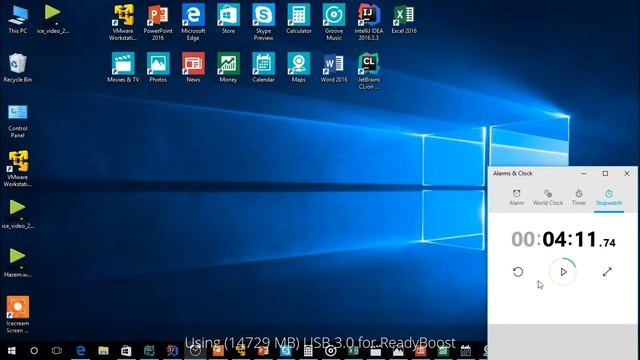
Task: Select the Control Panel desktop icon
Action: [x=18, y=121]
